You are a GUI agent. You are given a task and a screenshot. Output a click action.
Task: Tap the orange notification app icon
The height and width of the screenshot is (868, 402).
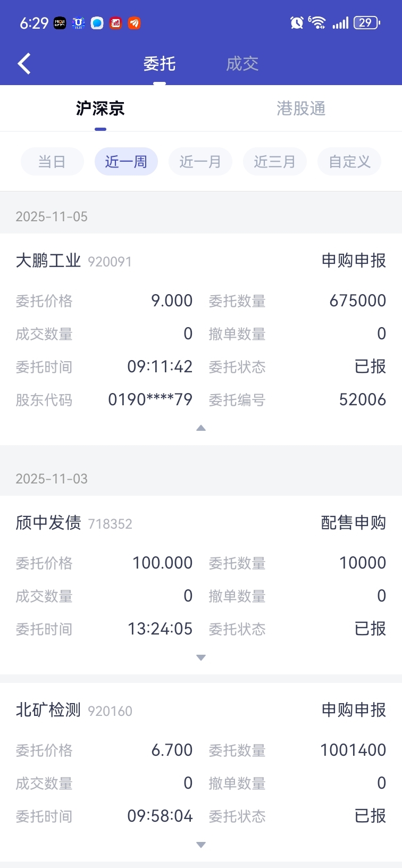point(135,23)
